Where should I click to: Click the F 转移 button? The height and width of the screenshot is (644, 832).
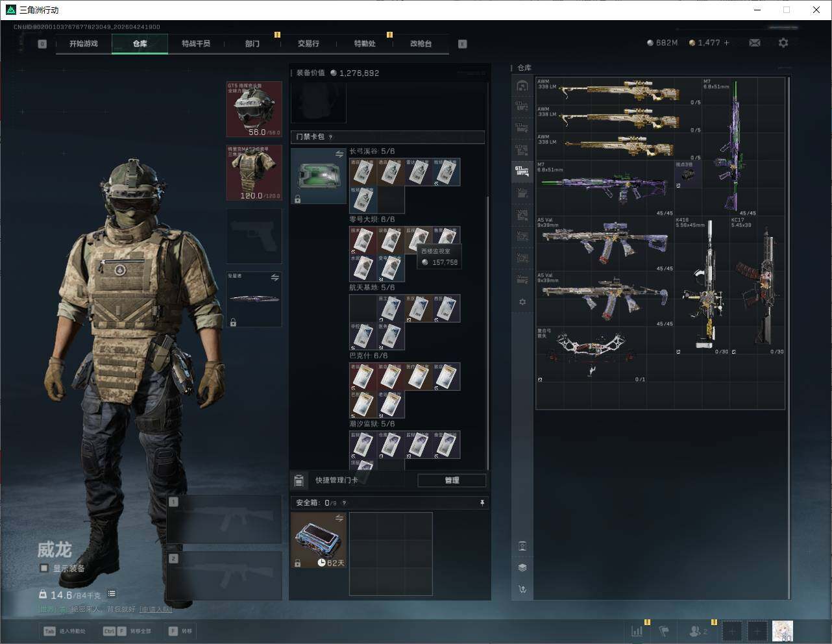181,631
